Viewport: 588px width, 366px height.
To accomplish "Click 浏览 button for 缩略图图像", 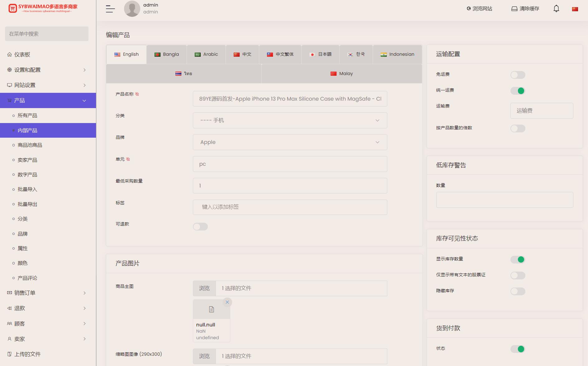I will point(204,356).
